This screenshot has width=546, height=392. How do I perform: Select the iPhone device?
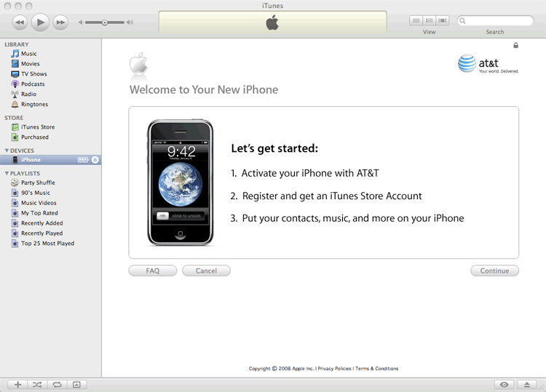click(50, 160)
